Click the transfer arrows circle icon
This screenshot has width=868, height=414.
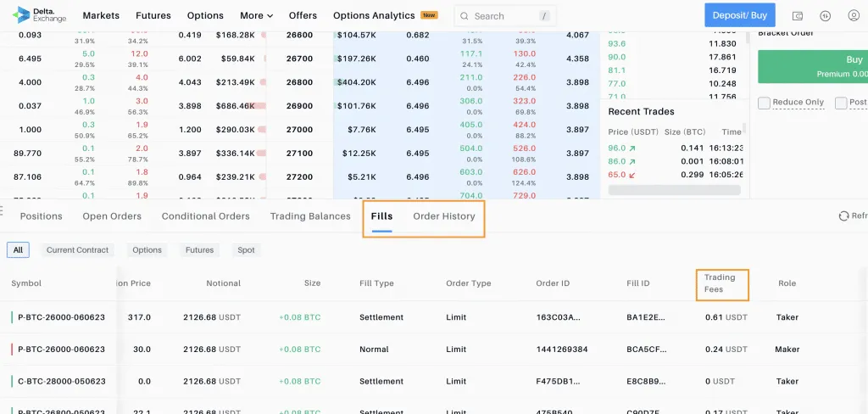(826, 15)
